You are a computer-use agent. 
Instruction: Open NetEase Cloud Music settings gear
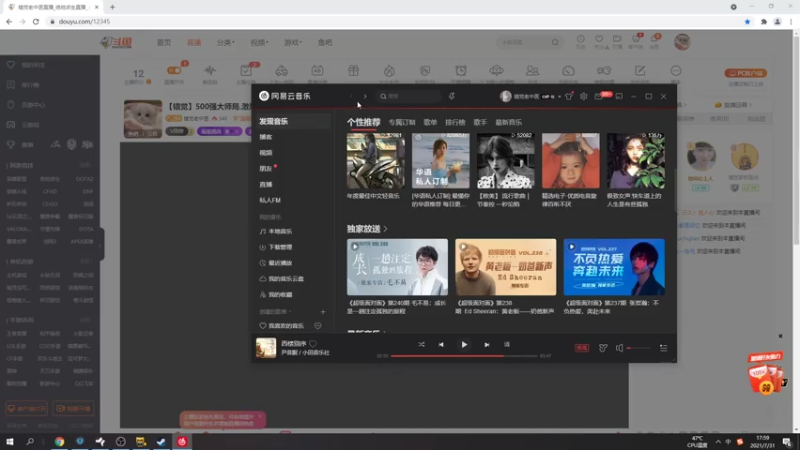[x=583, y=96]
